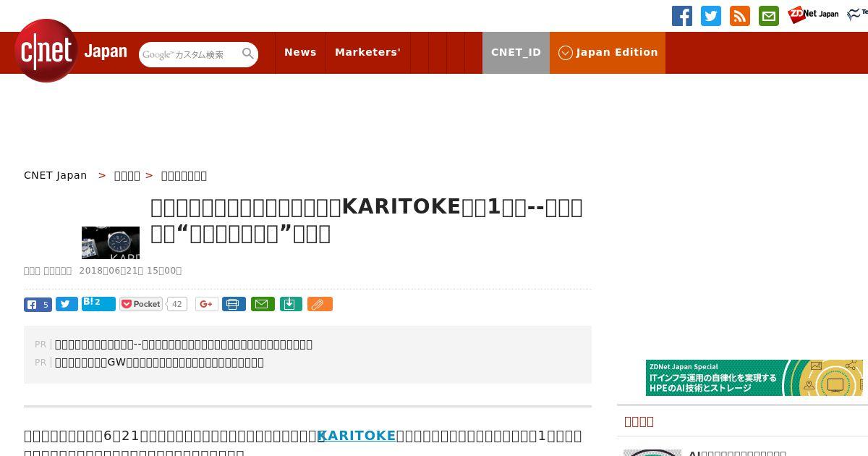This screenshot has width=868, height=456.
Task: Click the print article icon
Action: click(x=234, y=304)
